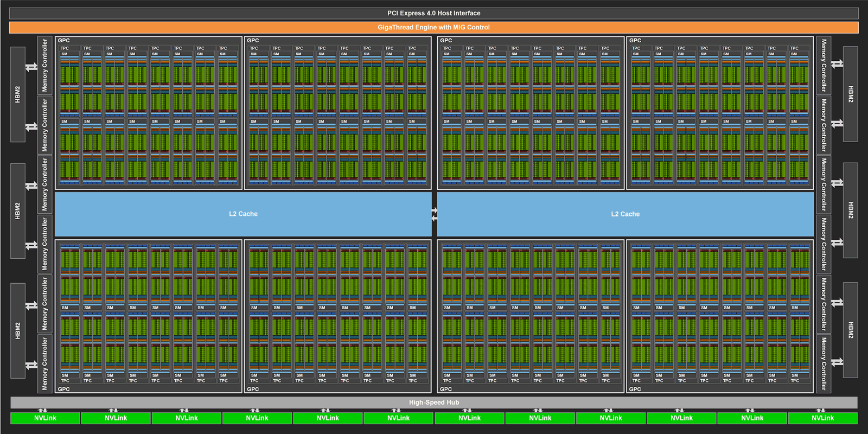Click the GPC label of the top-right cluster
The width and height of the screenshot is (868, 434).
click(635, 41)
